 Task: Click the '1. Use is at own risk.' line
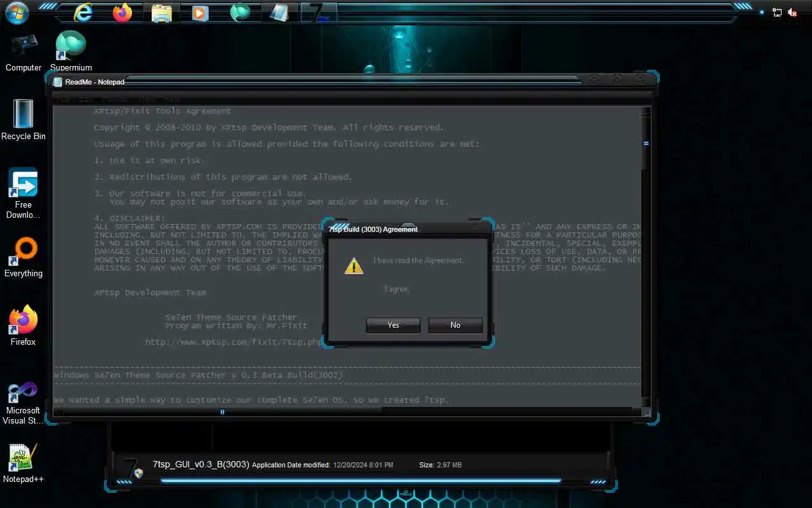(x=150, y=161)
